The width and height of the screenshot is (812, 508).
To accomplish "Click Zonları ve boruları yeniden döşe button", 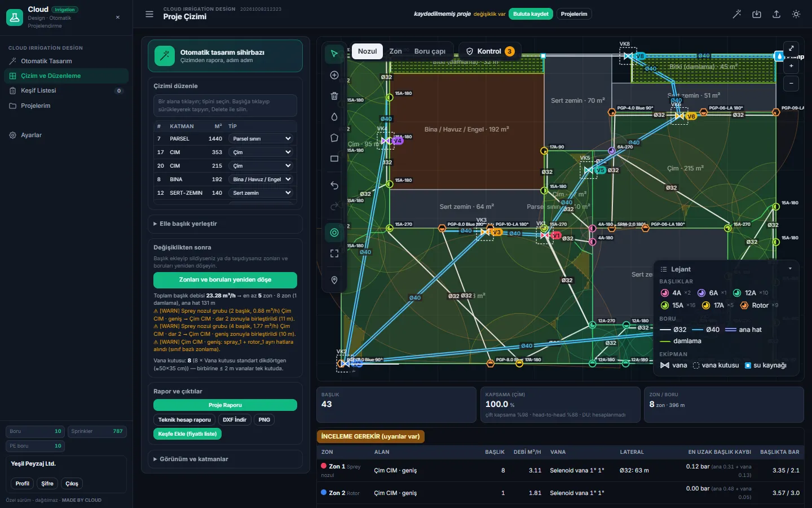I will tap(225, 280).
